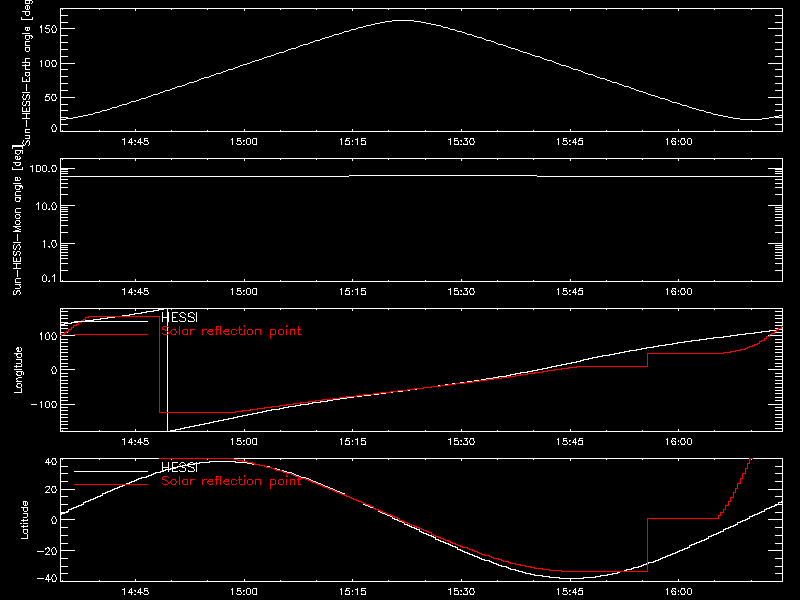The image size is (800, 600).
Task: Click '0' tick on the Longitude axis
Action: coord(54,370)
